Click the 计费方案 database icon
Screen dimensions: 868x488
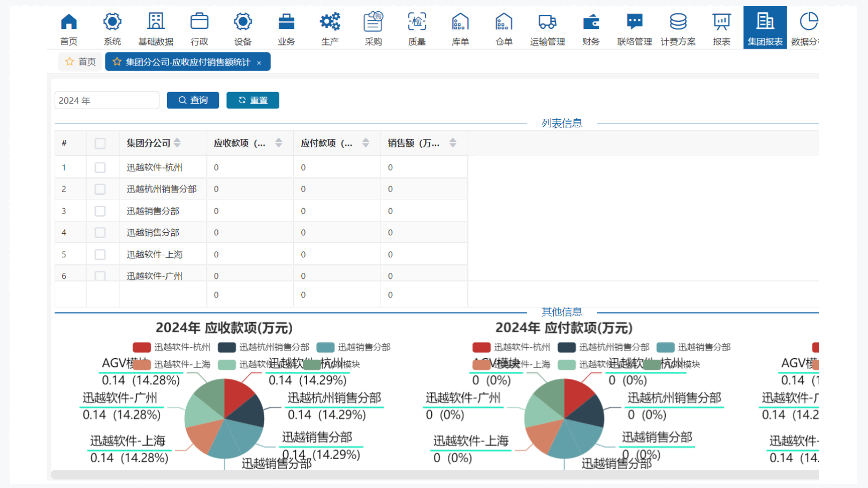[677, 22]
